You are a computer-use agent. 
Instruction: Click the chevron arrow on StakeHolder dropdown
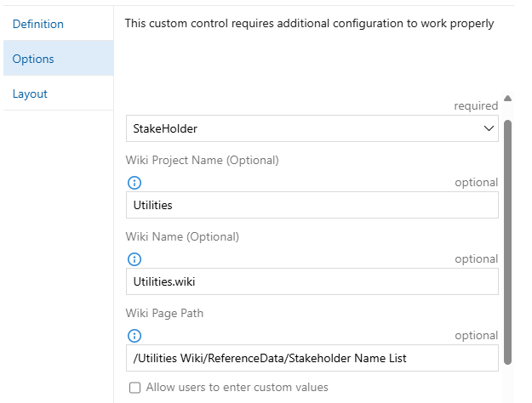[x=489, y=128]
